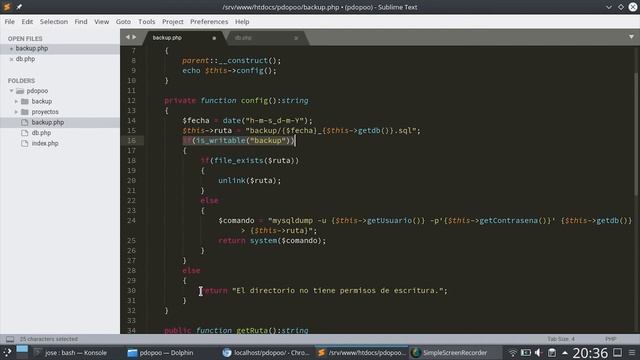This screenshot has width=640, height=360.
Task: Collapse the pdopoo folder
Action: [12, 91]
